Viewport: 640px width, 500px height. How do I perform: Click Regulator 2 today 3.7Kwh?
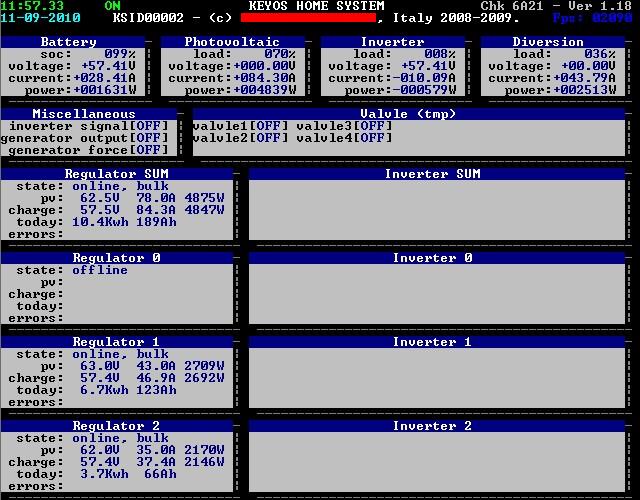104,474
